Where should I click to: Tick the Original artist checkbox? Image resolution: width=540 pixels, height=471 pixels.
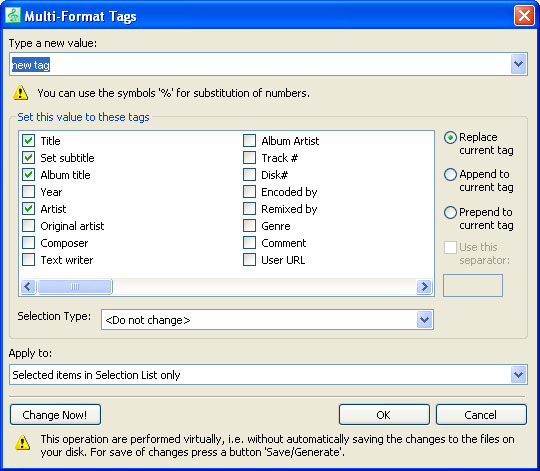pyautogui.click(x=29, y=226)
